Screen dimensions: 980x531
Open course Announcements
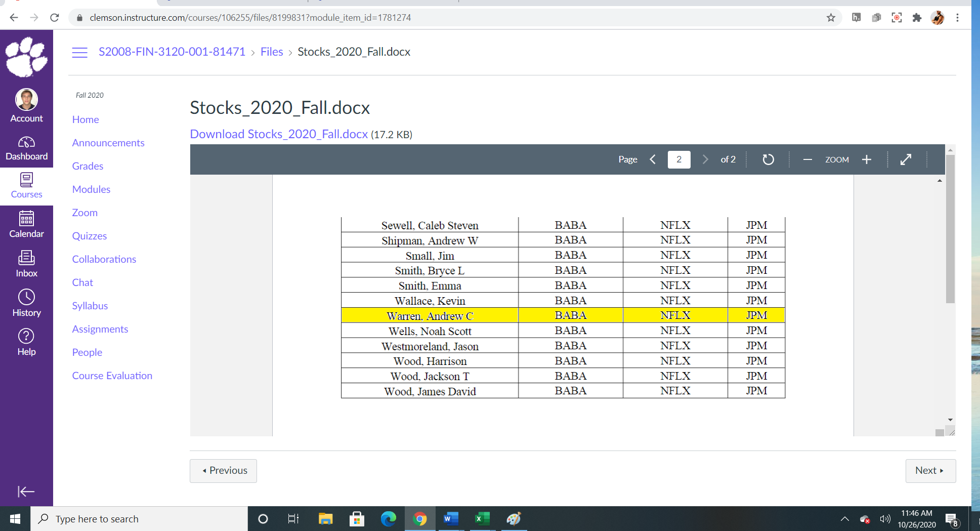pos(108,143)
